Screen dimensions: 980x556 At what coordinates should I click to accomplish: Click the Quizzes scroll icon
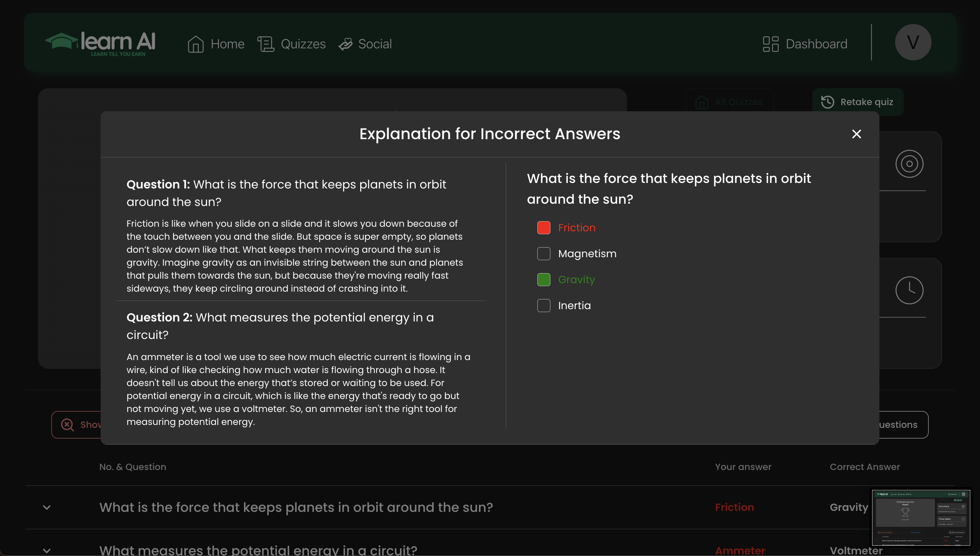point(266,44)
